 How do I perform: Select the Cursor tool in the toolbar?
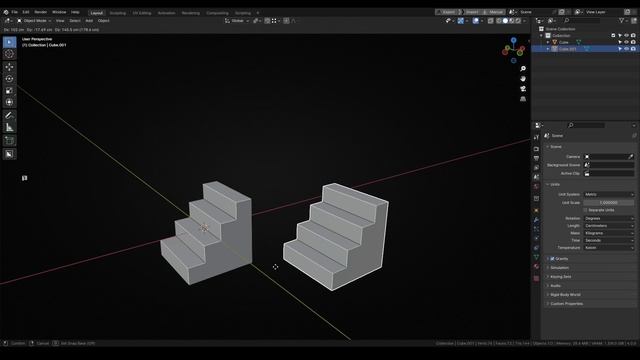coord(9,54)
